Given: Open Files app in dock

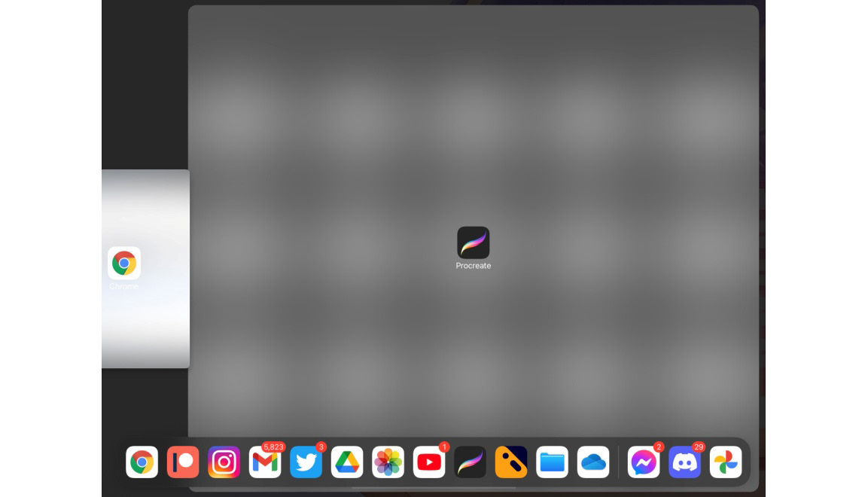Looking at the screenshot, I should 552,462.
